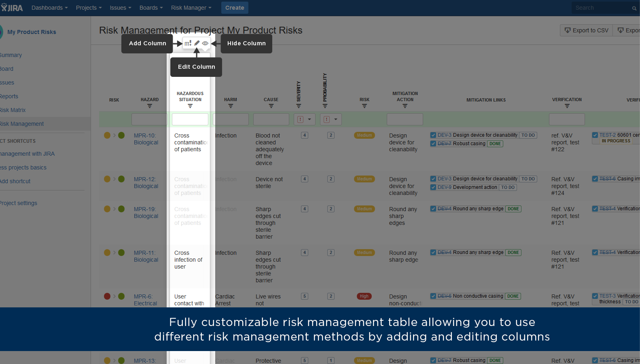
Task: Toggle the TEST-2 verification checkbox
Action: click(x=595, y=135)
